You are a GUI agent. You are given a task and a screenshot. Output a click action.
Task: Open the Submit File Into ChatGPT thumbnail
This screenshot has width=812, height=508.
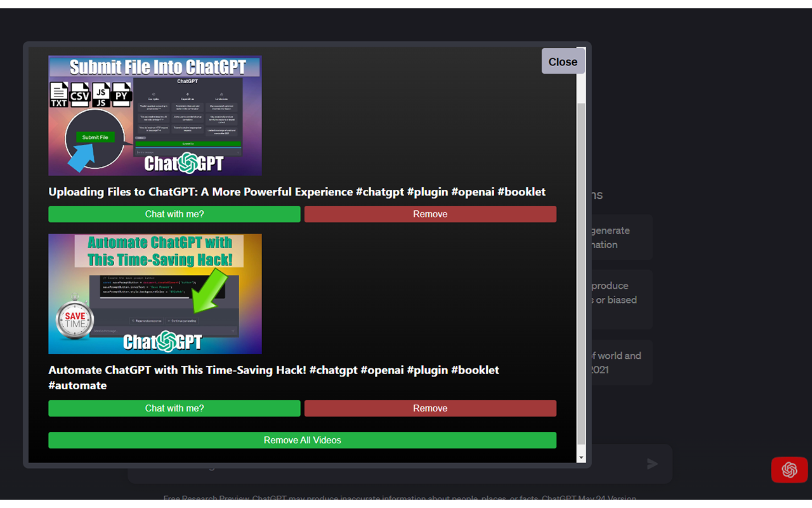155,116
